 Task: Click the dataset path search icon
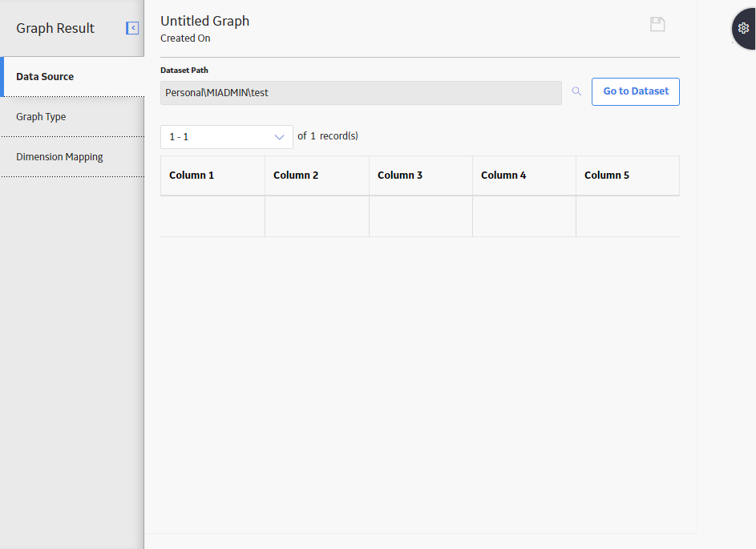point(576,91)
